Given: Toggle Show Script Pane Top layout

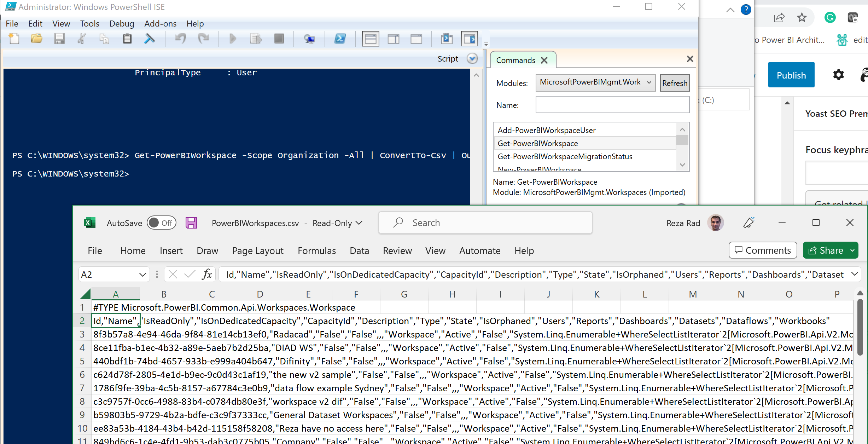Looking at the screenshot, I should [370, 39].
